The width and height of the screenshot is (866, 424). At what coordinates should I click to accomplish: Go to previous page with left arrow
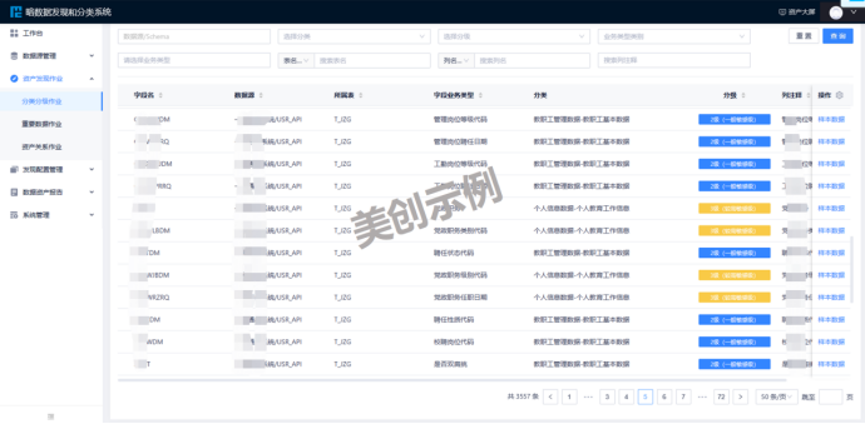coord(550,396)
